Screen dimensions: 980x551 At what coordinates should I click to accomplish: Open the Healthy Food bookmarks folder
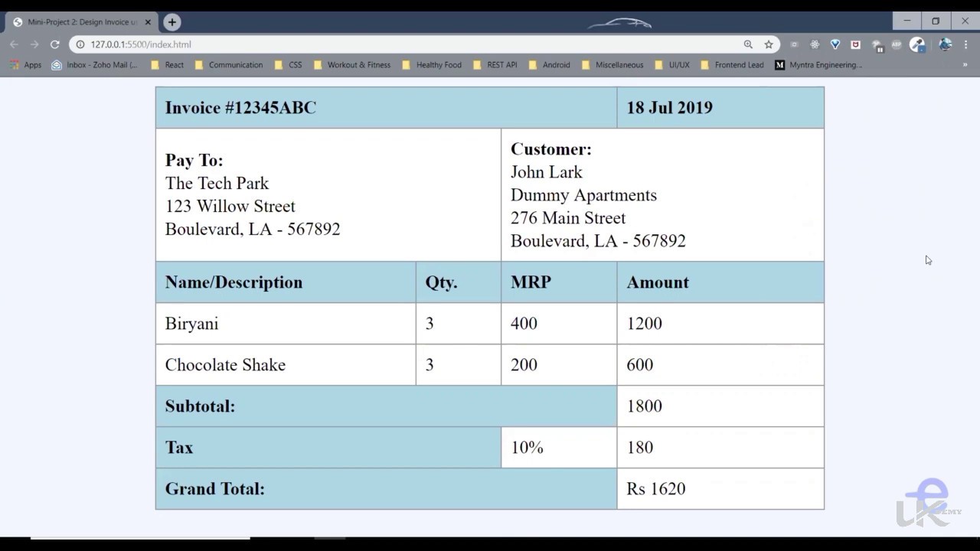[x=432, y=65]
